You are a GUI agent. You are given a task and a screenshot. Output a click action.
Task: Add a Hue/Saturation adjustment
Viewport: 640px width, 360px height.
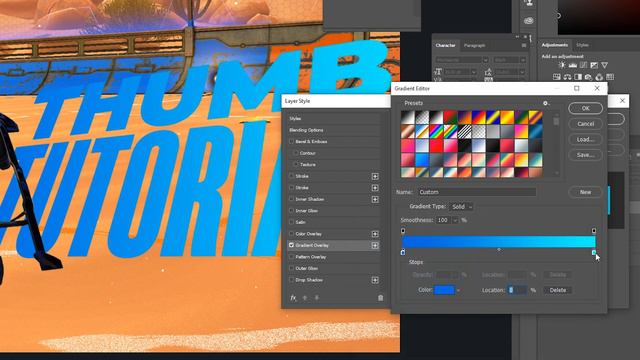pyautogui.click(x=556, y=77)
